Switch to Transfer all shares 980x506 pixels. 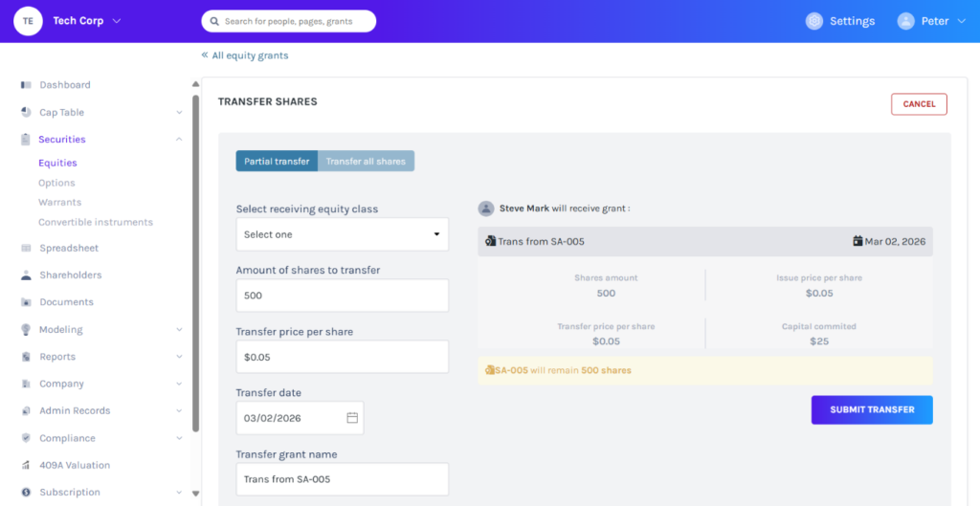click(x=366, y=162)
